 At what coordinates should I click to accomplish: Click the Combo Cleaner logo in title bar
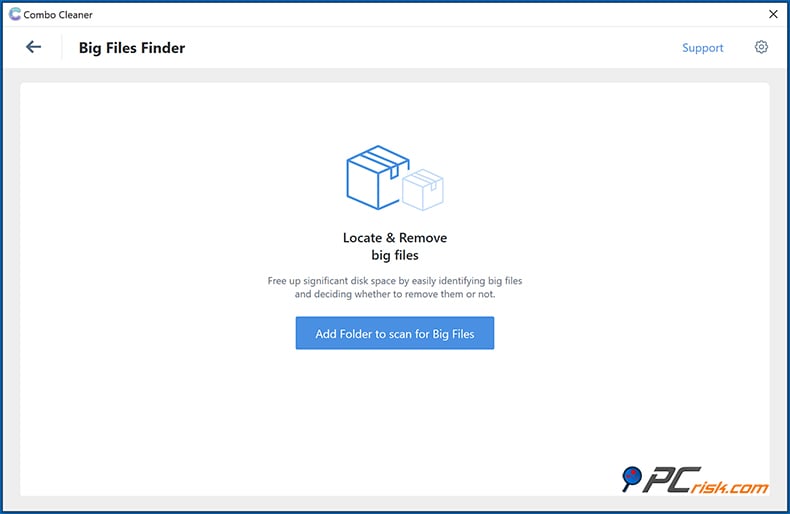(14, 14)
